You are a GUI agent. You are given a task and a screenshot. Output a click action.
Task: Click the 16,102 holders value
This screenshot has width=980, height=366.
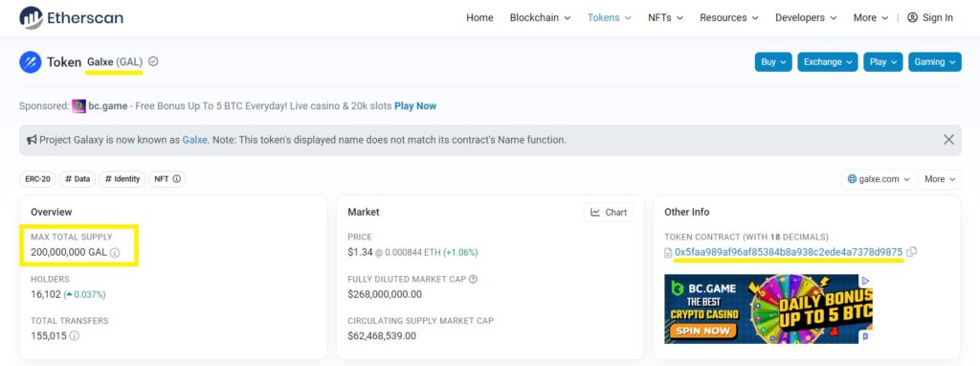click(x=46, y=294)
